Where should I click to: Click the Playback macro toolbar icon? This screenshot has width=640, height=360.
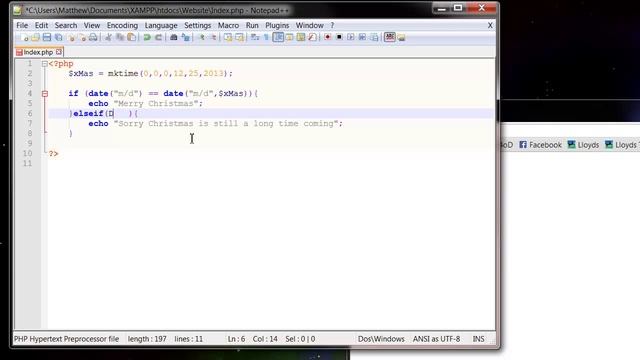tap(351, 38)
